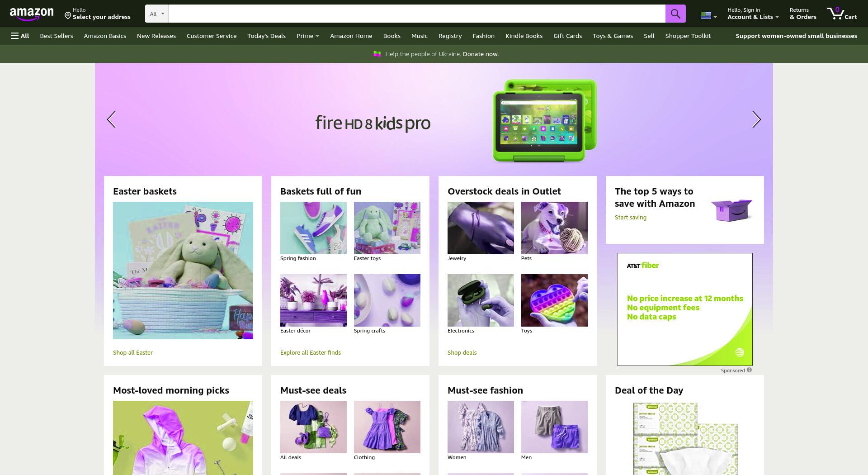Click inside the search input field
Screen dimensions: 868x475
(416, 14)
